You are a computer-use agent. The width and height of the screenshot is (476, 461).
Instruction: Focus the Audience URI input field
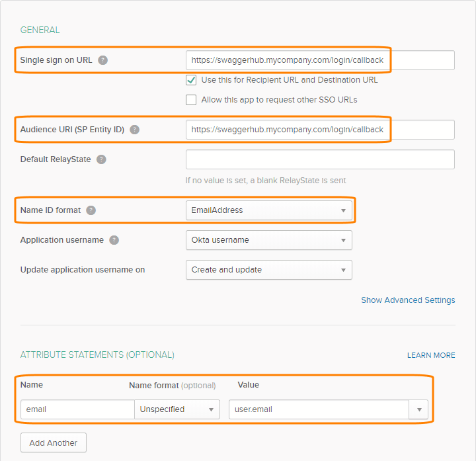coord(320,130)
